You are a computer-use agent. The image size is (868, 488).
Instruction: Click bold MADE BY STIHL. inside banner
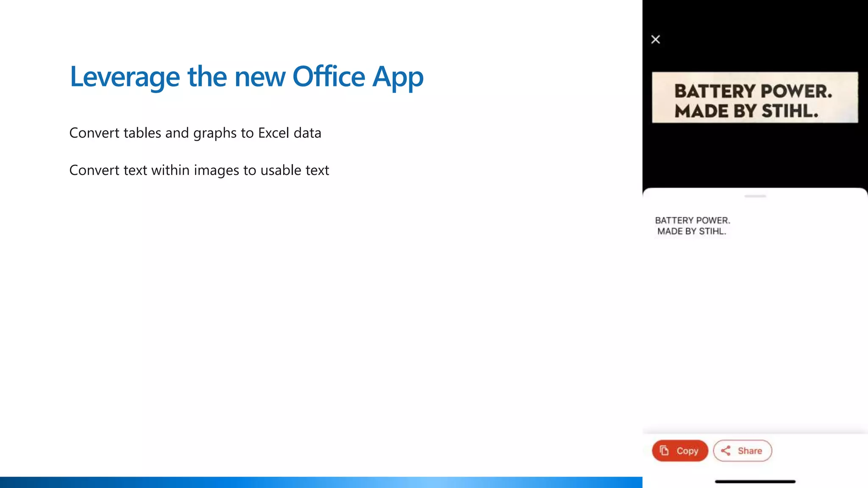pos(746,111)
